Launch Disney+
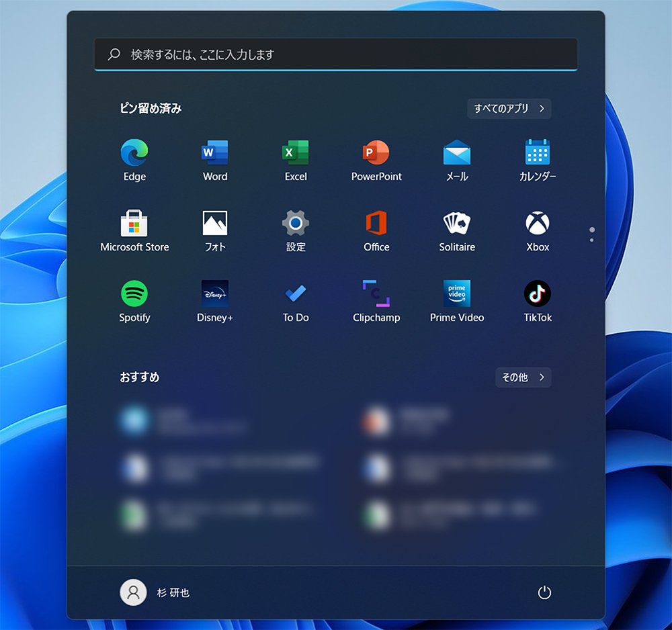 pos(215,302)
